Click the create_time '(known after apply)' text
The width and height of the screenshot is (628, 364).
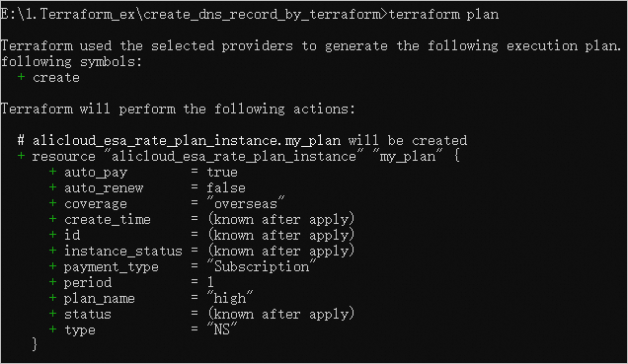click(x=280, y=219)
